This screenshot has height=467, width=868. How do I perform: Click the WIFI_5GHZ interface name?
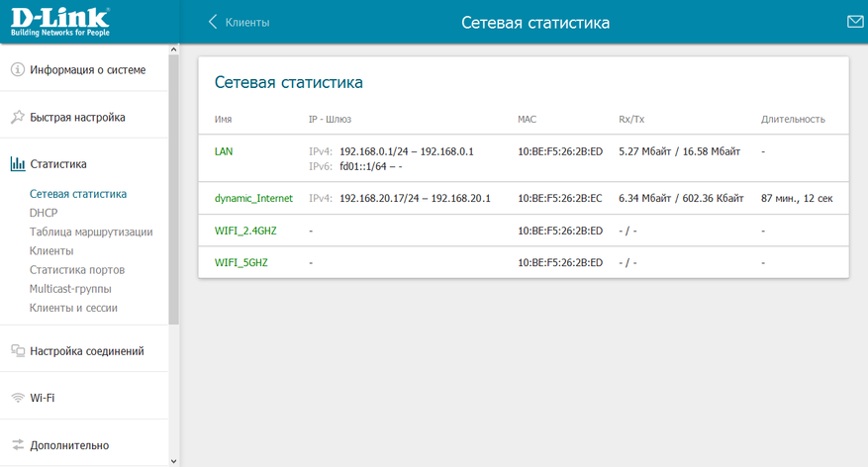[241, 262]
